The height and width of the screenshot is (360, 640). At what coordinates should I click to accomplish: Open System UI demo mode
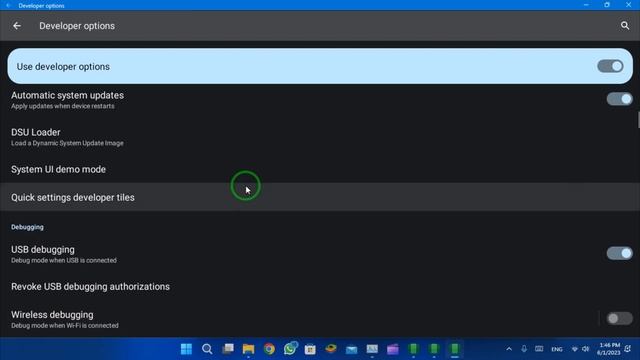320,169
